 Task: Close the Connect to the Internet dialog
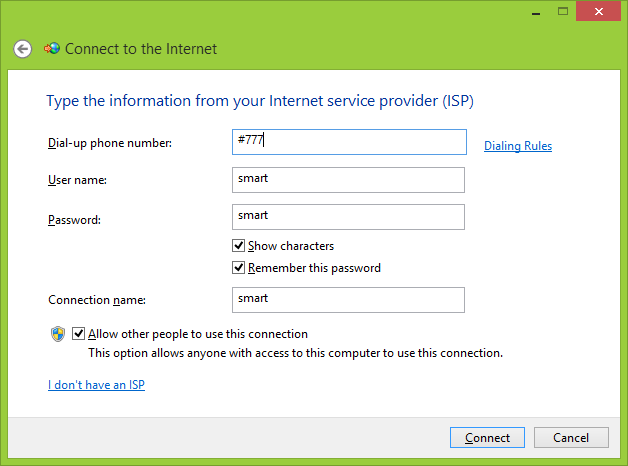pyautogui.click(x=597, y=10)
